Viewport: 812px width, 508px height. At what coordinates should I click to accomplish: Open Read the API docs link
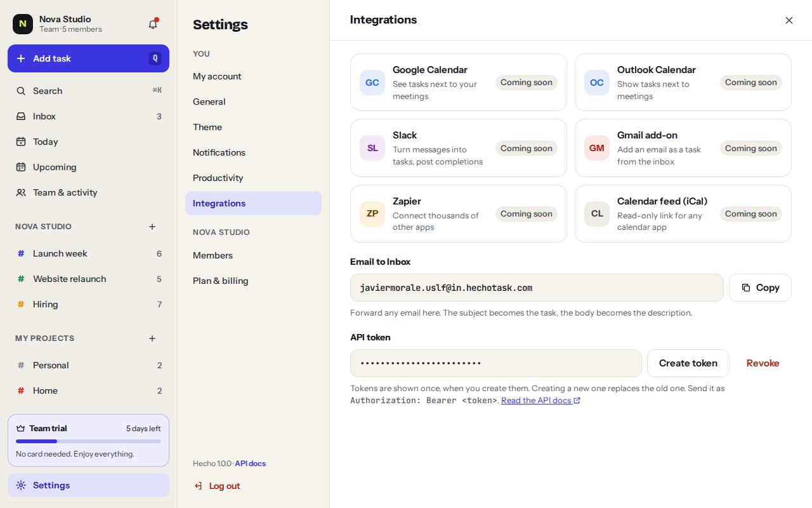(540, 401)
